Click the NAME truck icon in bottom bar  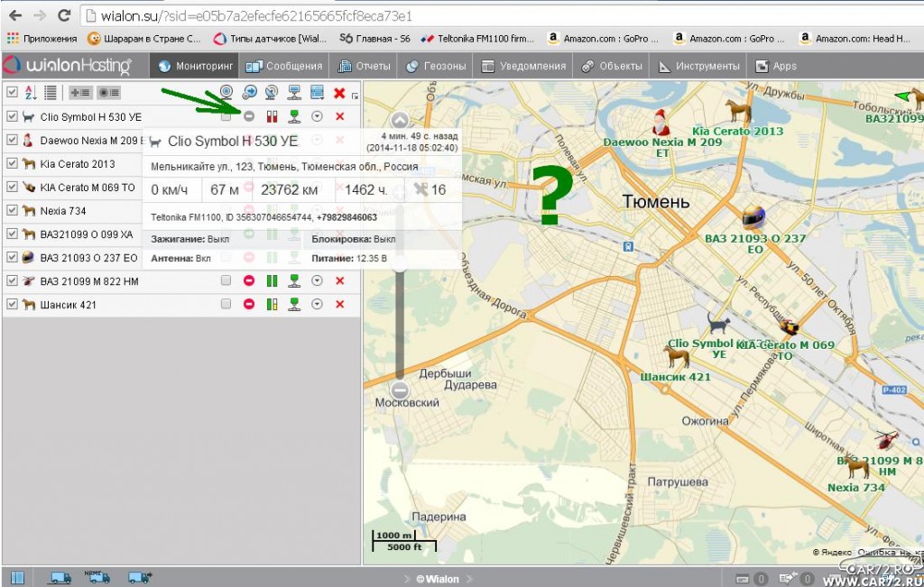pos(97,576)
